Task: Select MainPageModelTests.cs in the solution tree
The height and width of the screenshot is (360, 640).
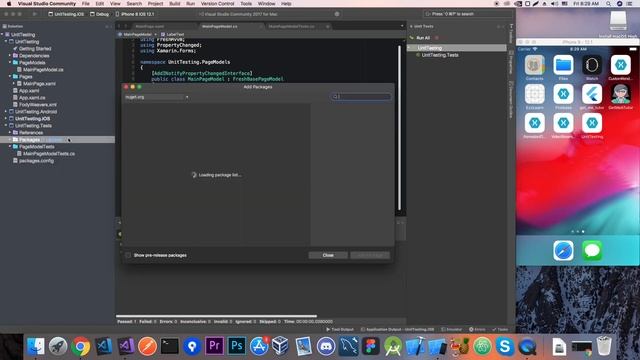Action: [49, 154]
